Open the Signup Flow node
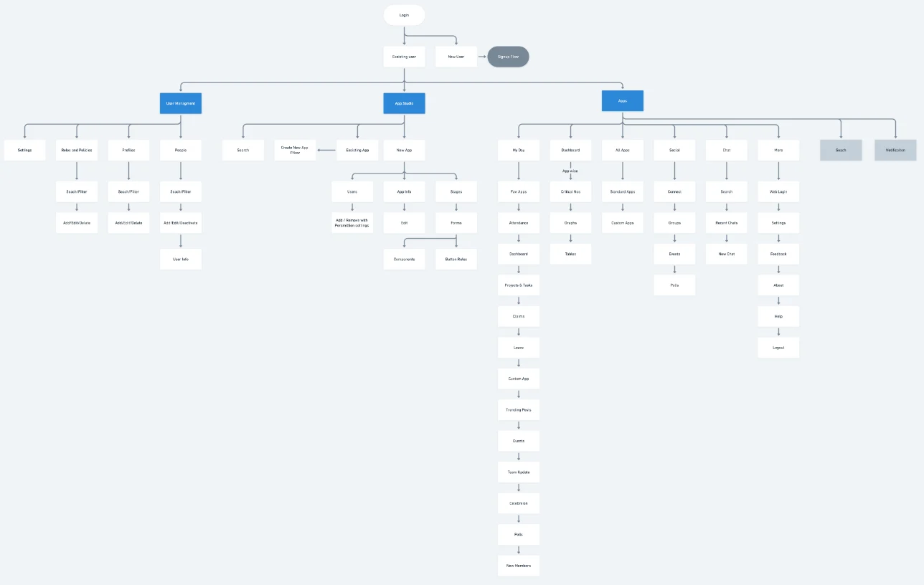The height and width of the screenshot is (585, 924). (x=508, y=57)
